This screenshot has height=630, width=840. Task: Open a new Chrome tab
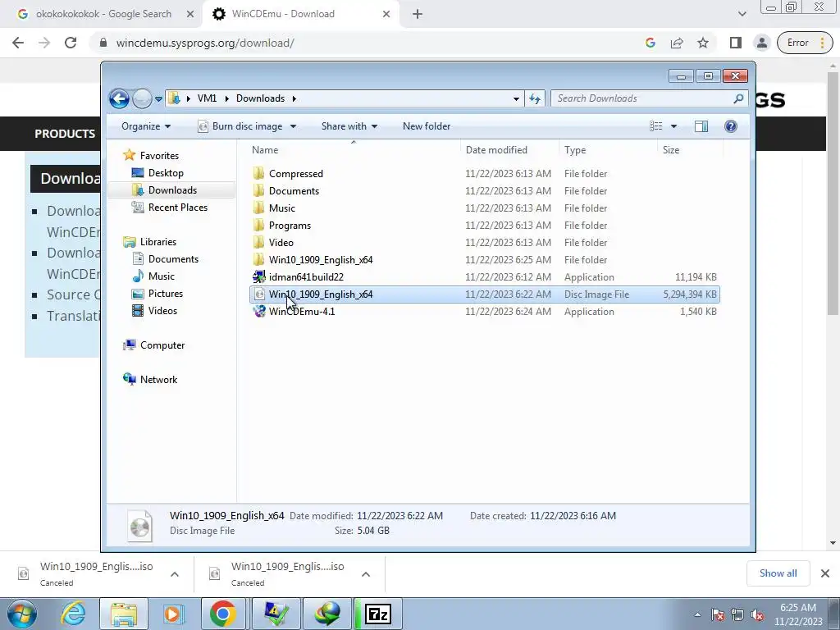418,14
